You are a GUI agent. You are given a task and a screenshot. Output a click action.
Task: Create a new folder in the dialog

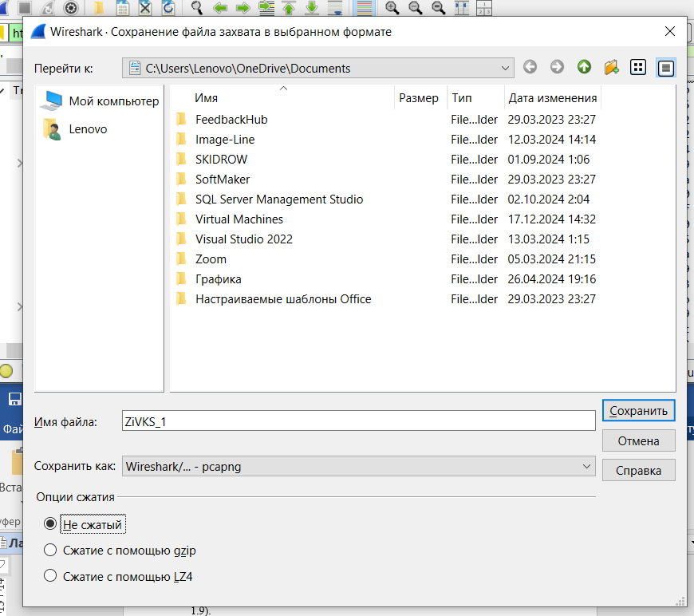tap(611, 67)
